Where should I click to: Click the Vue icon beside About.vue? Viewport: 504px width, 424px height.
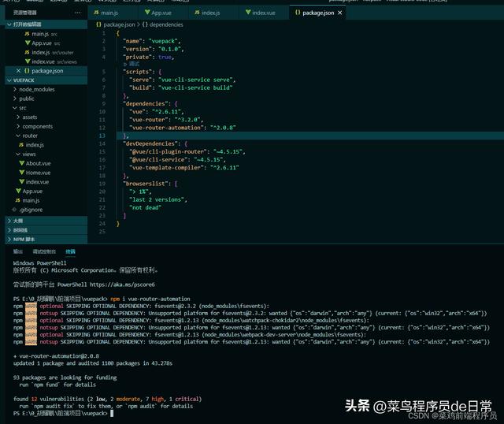pyautogui.click(x=22, y=163)
